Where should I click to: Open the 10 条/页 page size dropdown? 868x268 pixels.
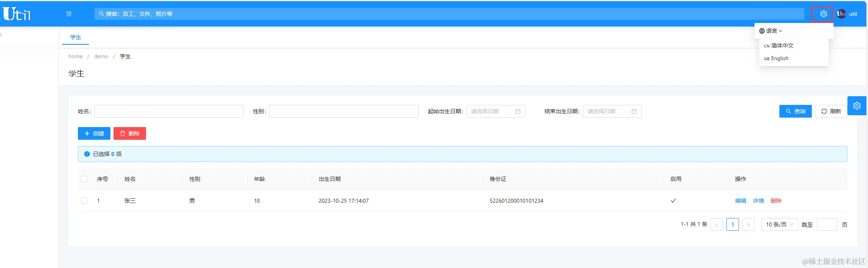(780, 224)
